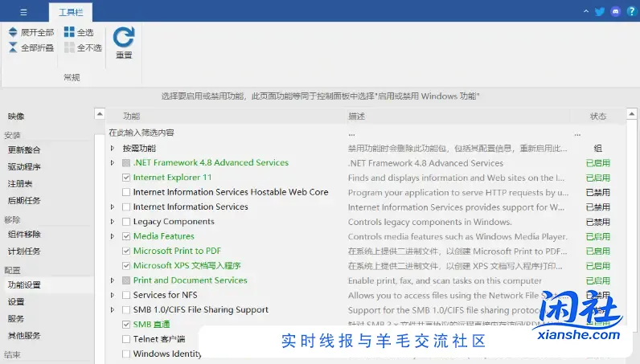Viewport: 640px width, 364px height.
Task: Expand the Media Features tree node
Action: click(113, 236)
